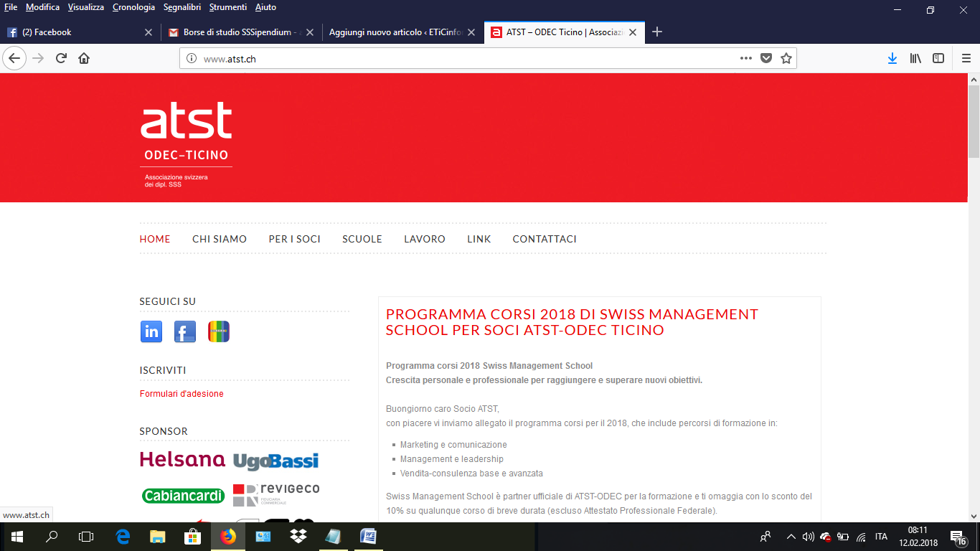This screenshot has height=551, width=980.
Task: Open File Explorer from the taskbar
Action: click(158, 536)
